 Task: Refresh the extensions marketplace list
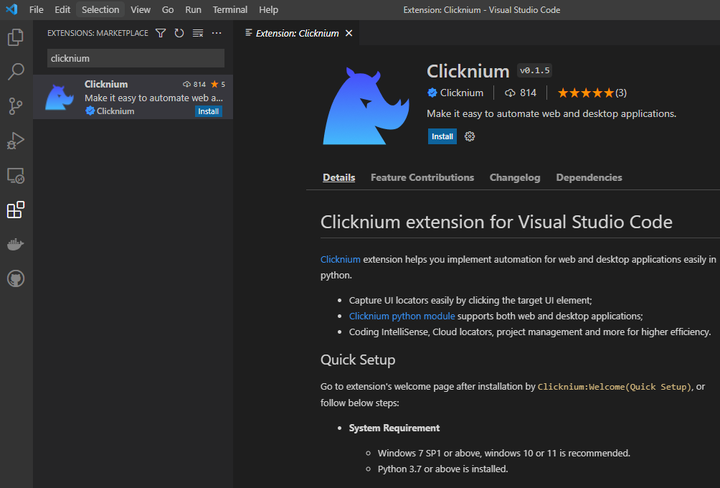click(x=179, y=33)
